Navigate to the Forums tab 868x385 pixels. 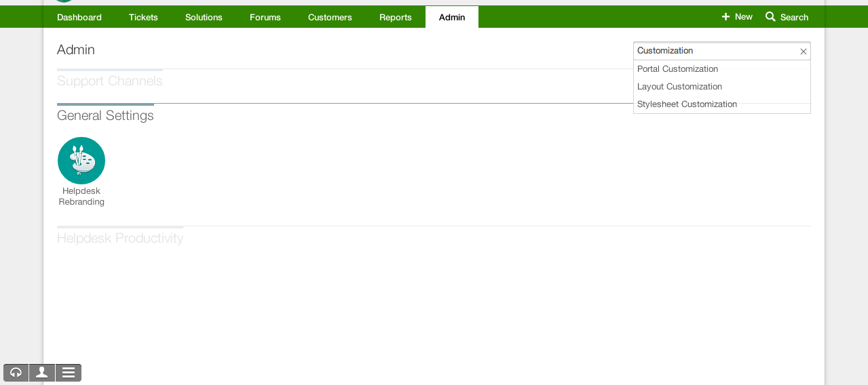[265, 18]
